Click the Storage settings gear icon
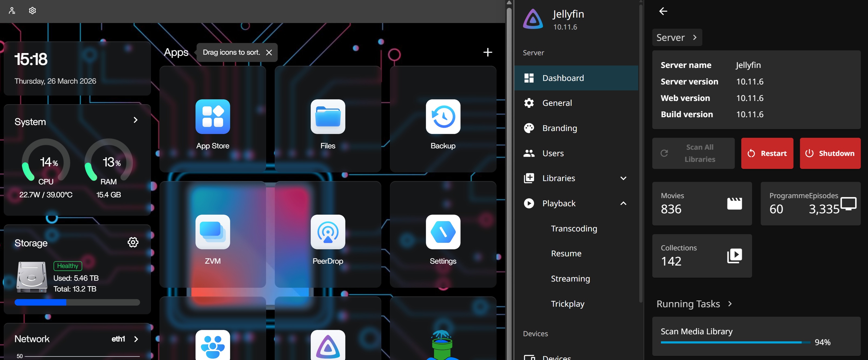The image size is (868, 360). pyautogui.click(x=133, y=242)
